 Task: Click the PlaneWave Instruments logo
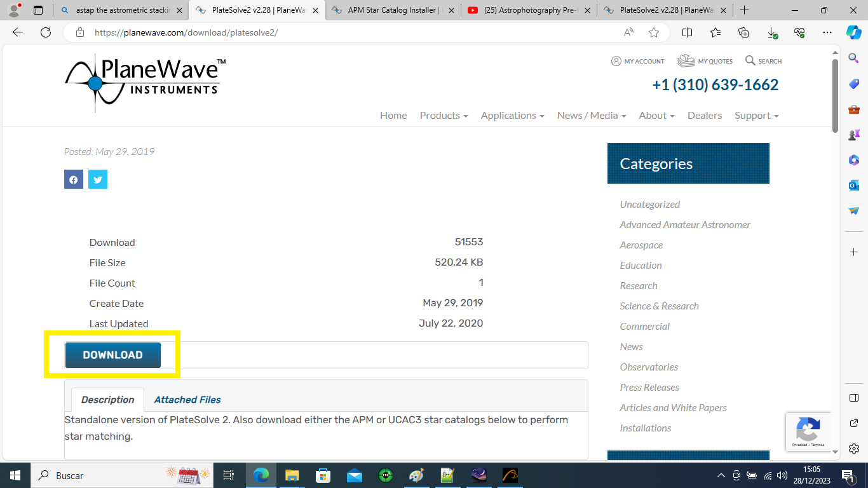click(146, 83)
